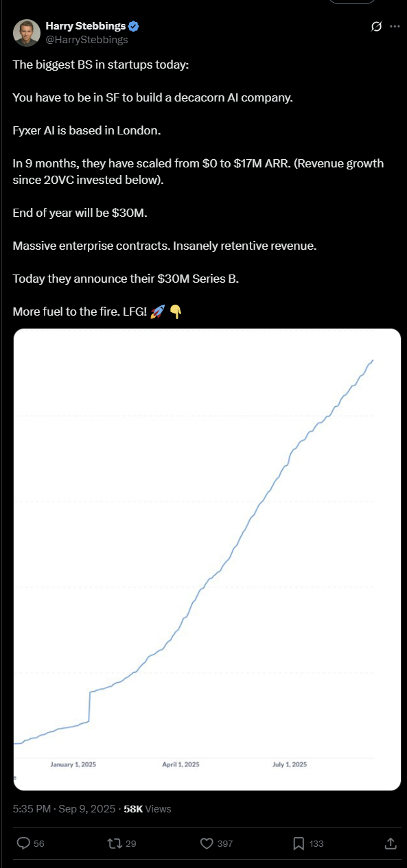Click the @HarryStebbings handle

pyautogui.click(x=87, y=39)
